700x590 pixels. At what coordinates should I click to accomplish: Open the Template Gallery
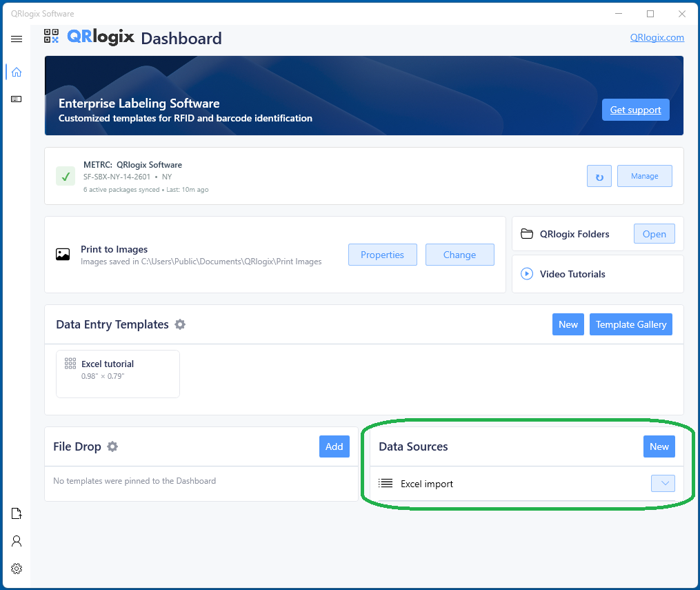tap(630, 324)
